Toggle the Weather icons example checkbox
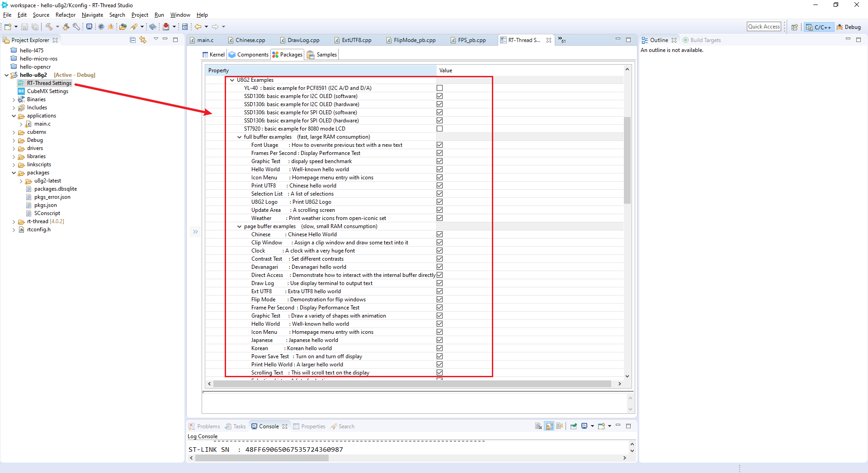The width and height of the screenshot is (868, 473). pos(439,218)
